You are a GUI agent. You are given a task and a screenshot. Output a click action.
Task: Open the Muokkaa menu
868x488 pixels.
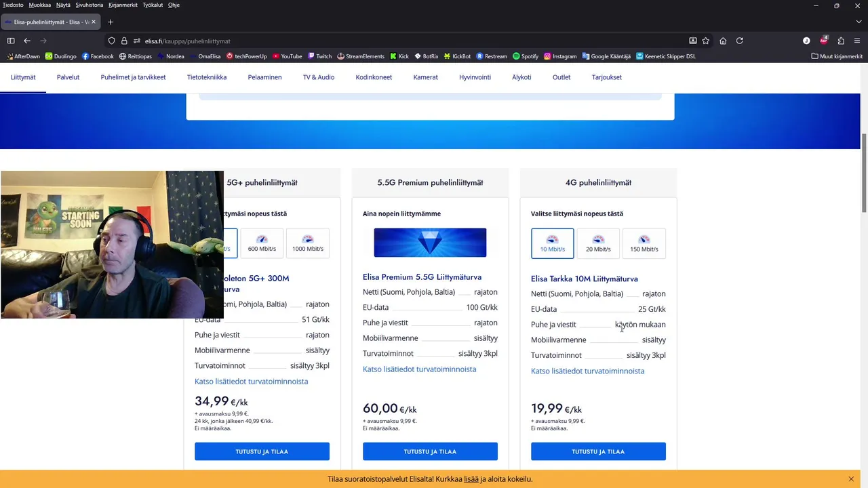point(39,5)
